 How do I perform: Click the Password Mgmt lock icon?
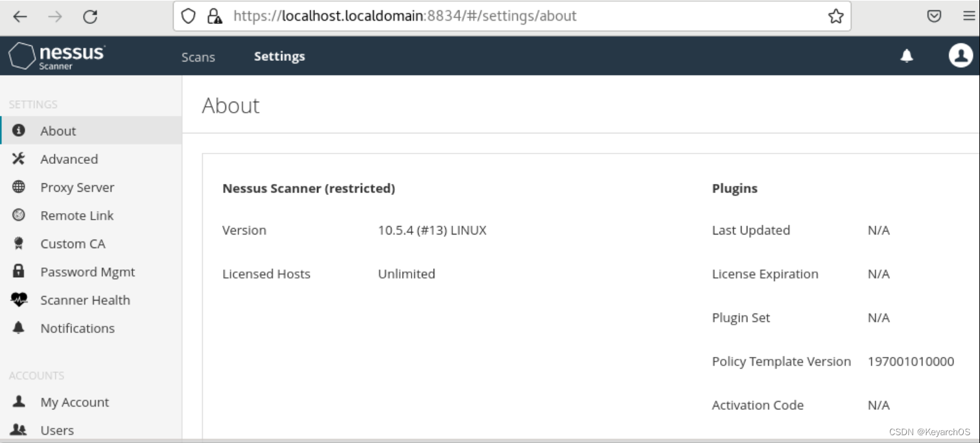pyautogui.click(x=19, y=271)
